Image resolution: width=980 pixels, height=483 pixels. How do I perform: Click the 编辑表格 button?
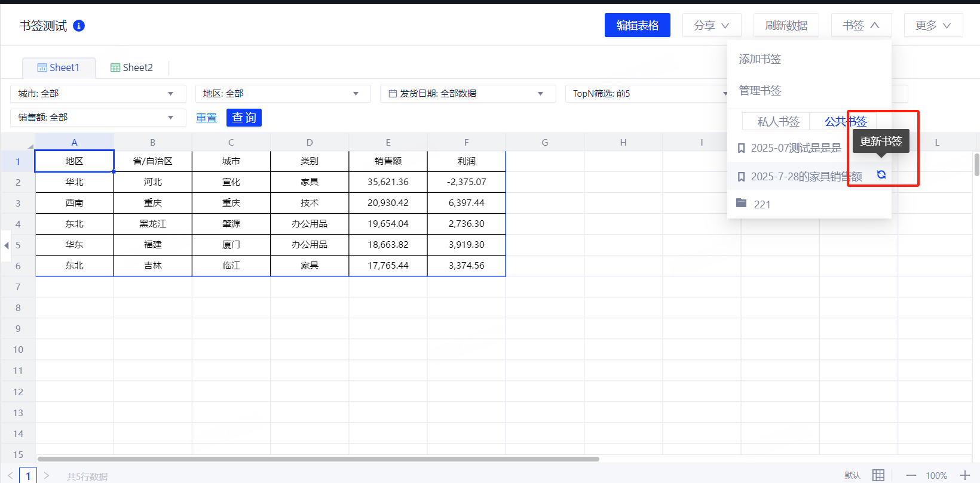pos(637,26)
